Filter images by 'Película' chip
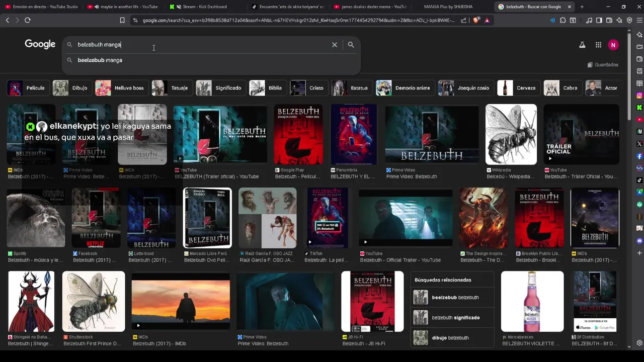The height and width of the screenshot is (362, 644). [x=29, y=88]
